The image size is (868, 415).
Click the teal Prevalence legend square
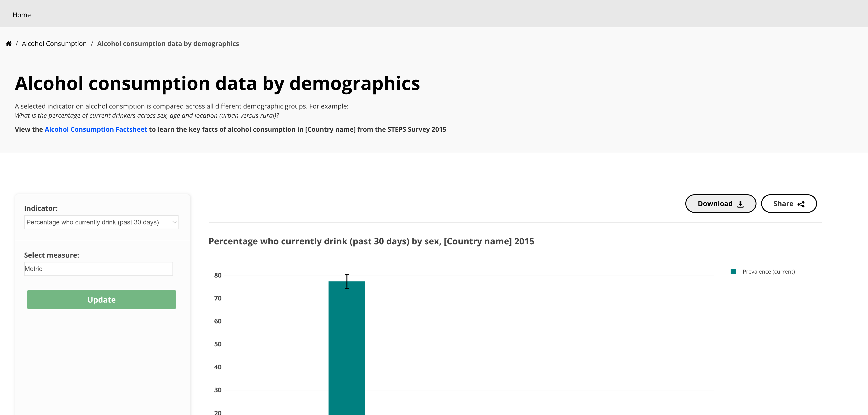734,271
